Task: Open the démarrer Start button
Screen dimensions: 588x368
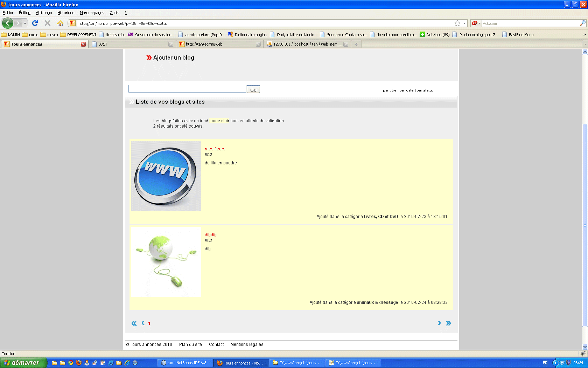Action: point(23,363)
